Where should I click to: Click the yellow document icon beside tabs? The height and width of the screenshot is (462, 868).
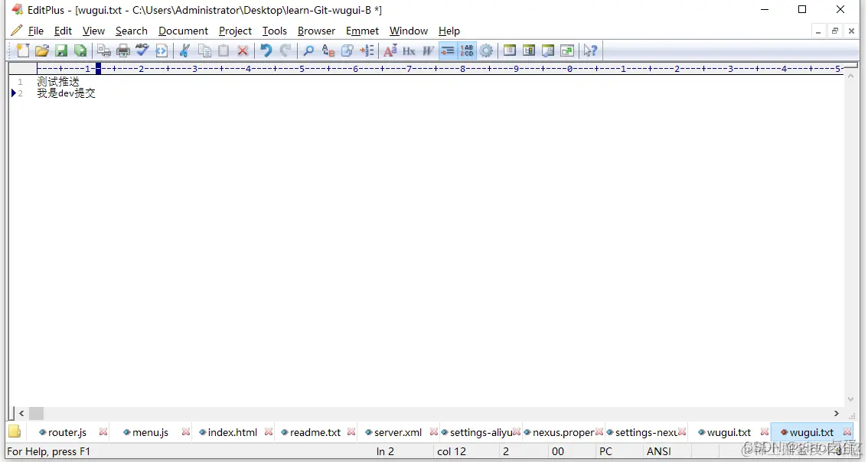click(x=15, y=431)
